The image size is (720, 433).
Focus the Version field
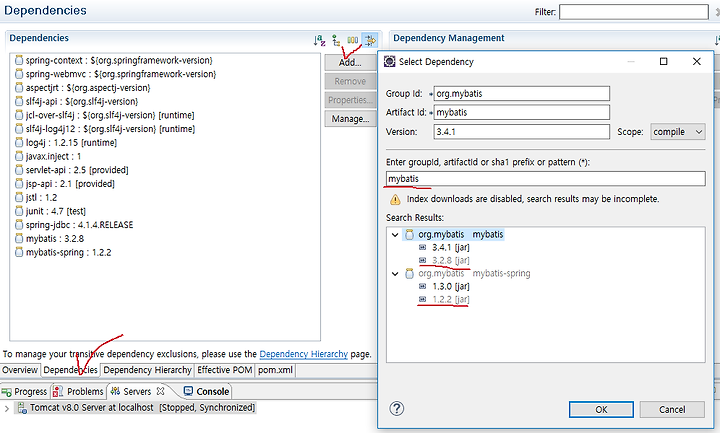(x=522, y=132)
